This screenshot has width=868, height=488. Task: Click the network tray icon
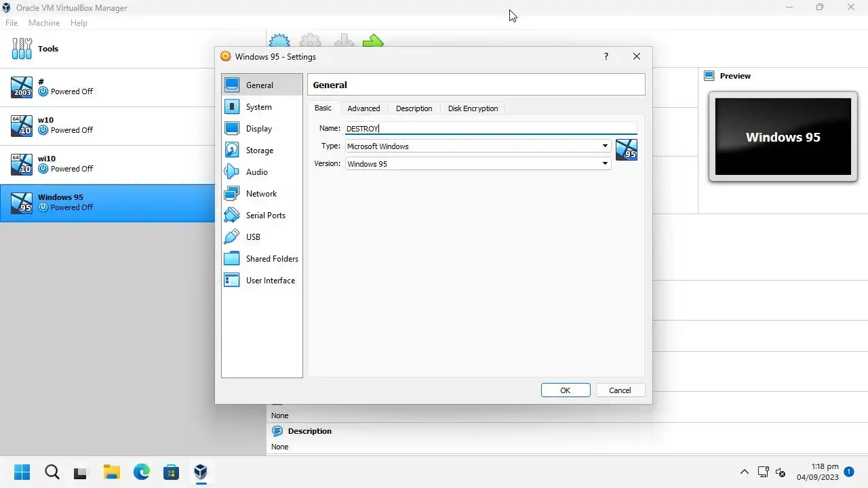[x=763, y=472]
